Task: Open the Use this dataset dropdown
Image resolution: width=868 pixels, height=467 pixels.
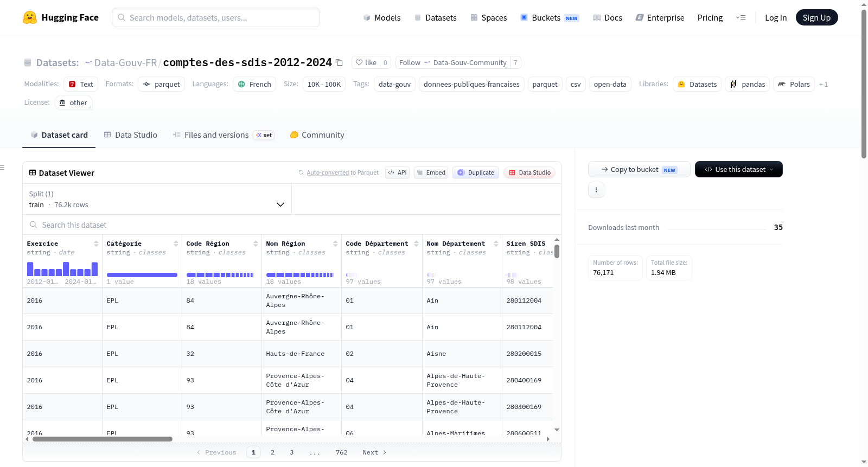Action: pyautogui.click(x=738, y=169)
